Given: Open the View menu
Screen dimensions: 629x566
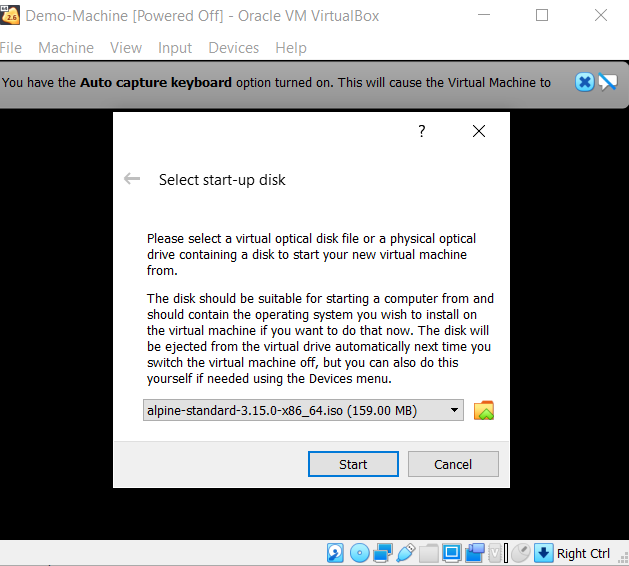Looking at the screenshot, I should tap(126, 48).
